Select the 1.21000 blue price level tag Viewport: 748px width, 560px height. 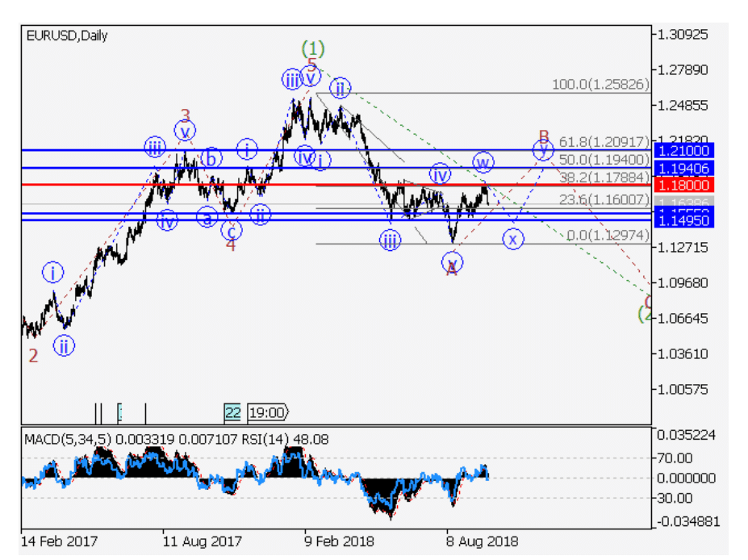[x=682, y=150]
